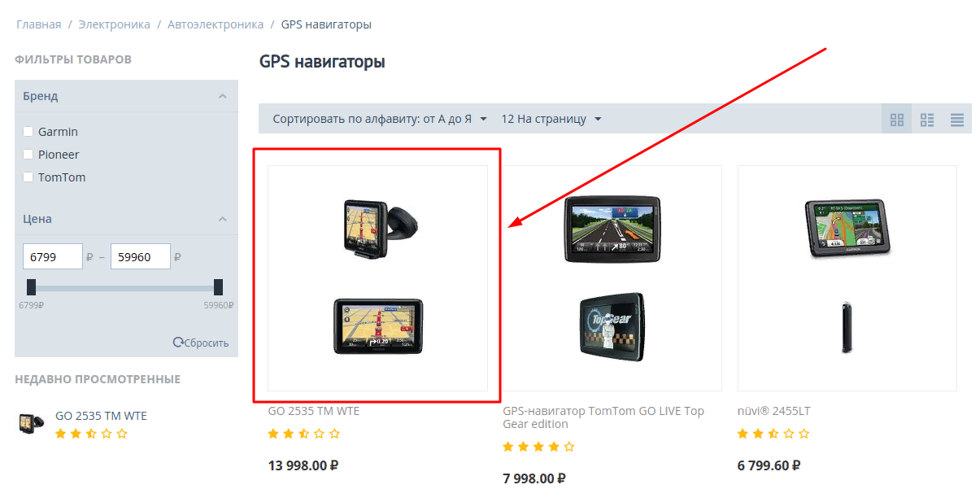Click the reset icon next to Сбросить

click(x=178, y=343)
